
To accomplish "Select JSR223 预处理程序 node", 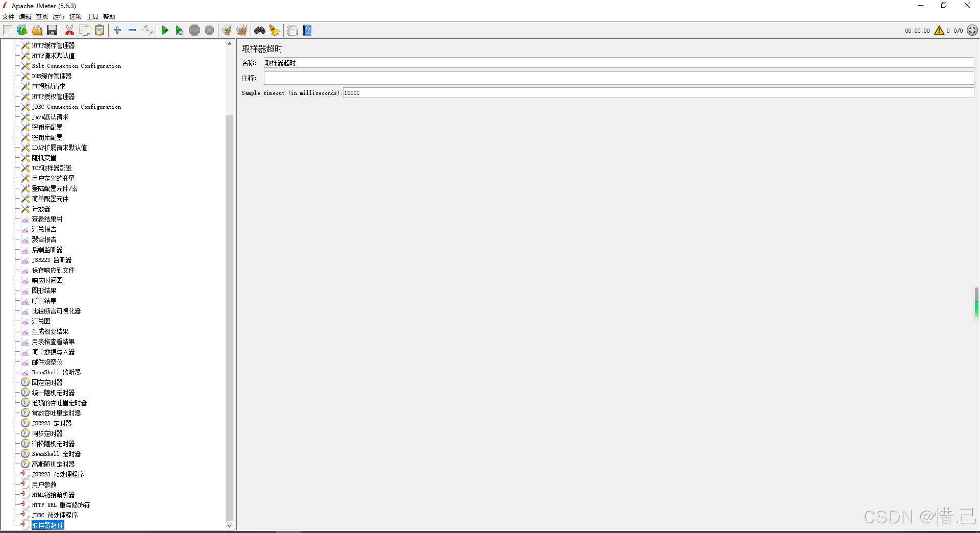I will (58, 474).
